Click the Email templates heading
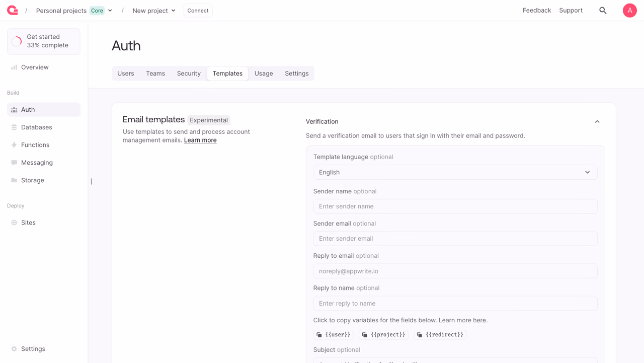The width and height of the screenshot is (644, 363). [x=153, y=119]
